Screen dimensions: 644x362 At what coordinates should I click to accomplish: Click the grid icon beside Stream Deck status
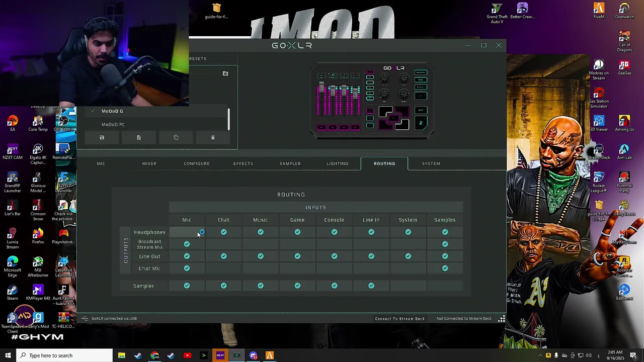502,318
